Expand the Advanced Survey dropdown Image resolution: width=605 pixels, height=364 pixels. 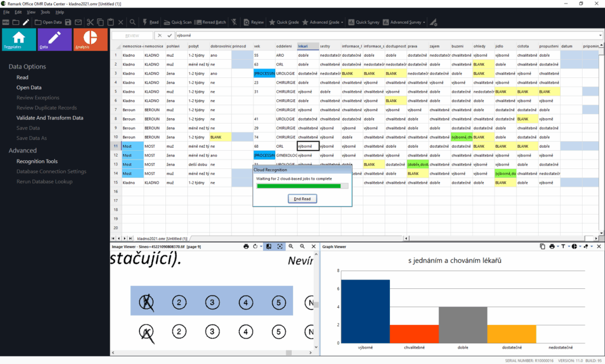[x=424, y=22]
